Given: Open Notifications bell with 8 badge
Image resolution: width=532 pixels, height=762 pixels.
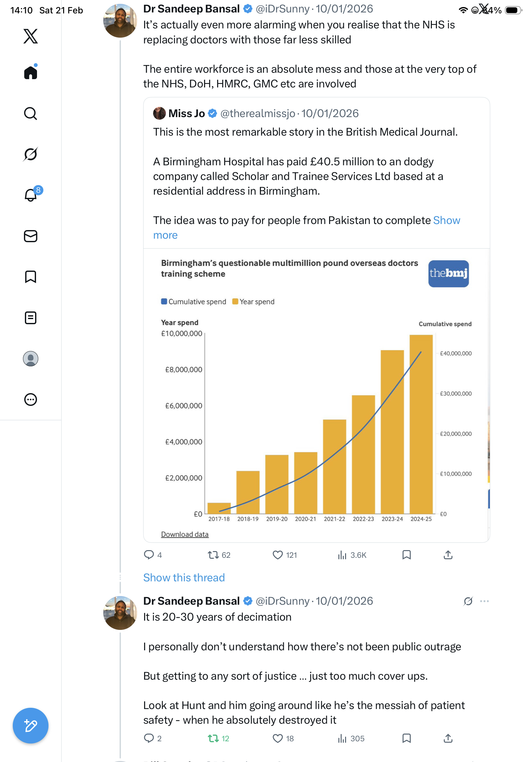Looking at the screenshot, I should [x=31, y=195].
